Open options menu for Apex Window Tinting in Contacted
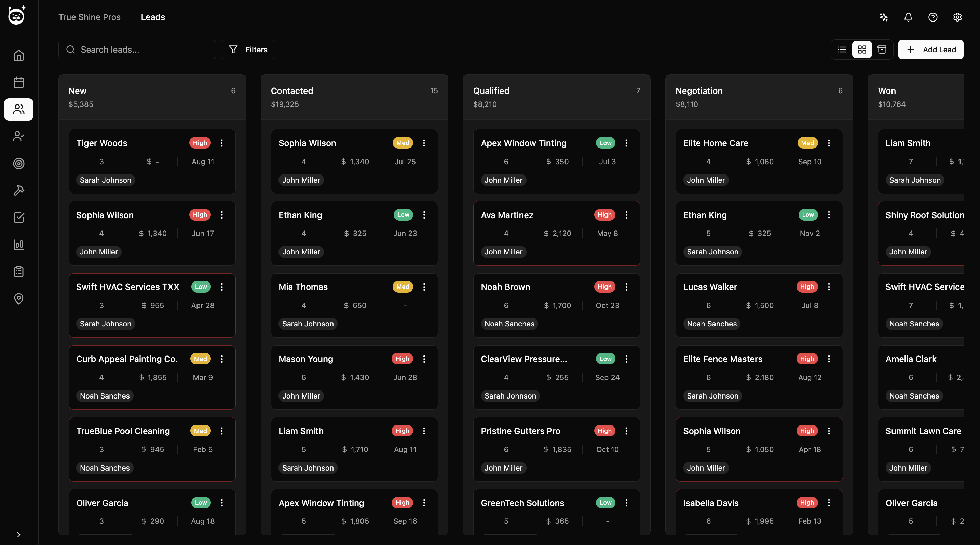Image resolution: width=980 pixels, height=545 pixels. (x=424, y=503)
